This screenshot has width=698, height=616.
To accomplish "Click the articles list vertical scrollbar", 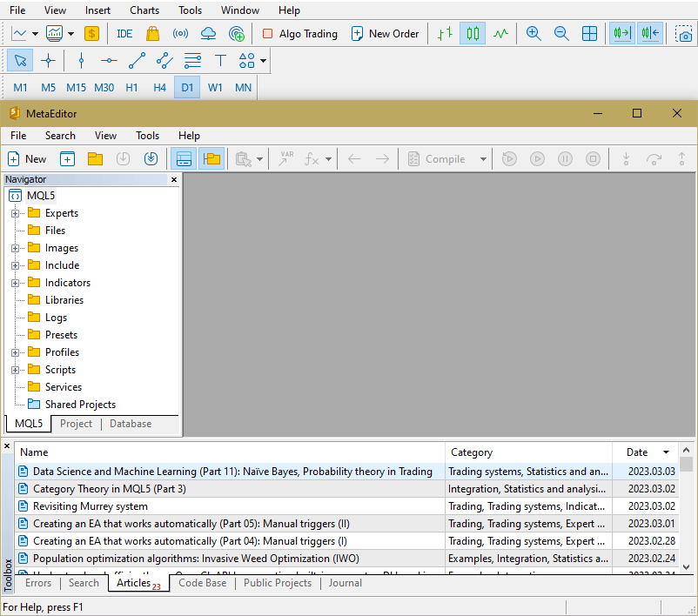I will (686, 513).
